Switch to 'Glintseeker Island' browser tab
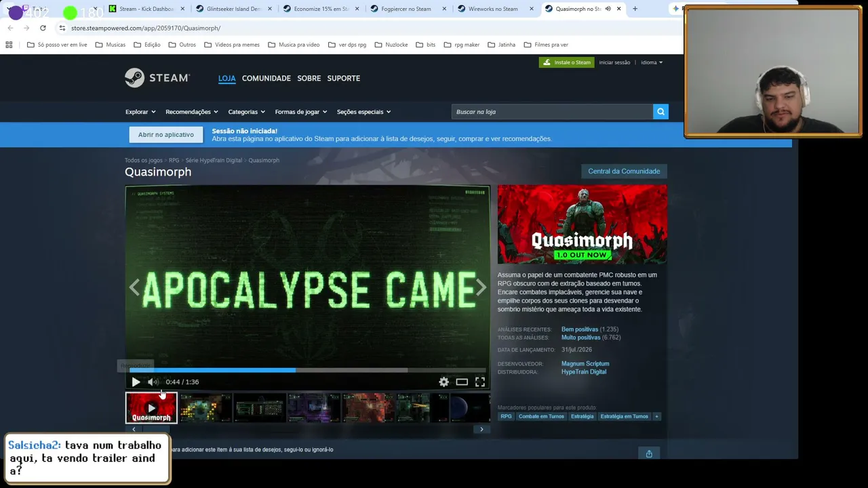The width and height of the screenshot is (868, 488). 232,9
